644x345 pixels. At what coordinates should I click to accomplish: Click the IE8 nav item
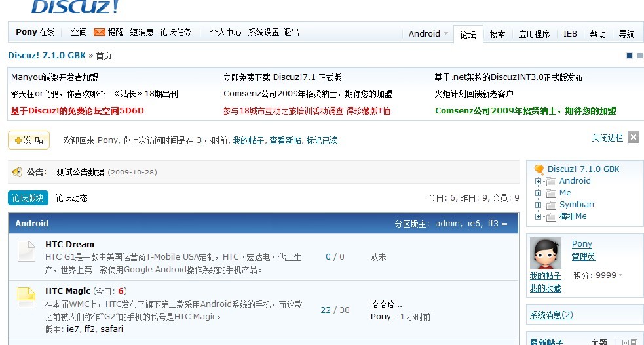pos(570,34)
